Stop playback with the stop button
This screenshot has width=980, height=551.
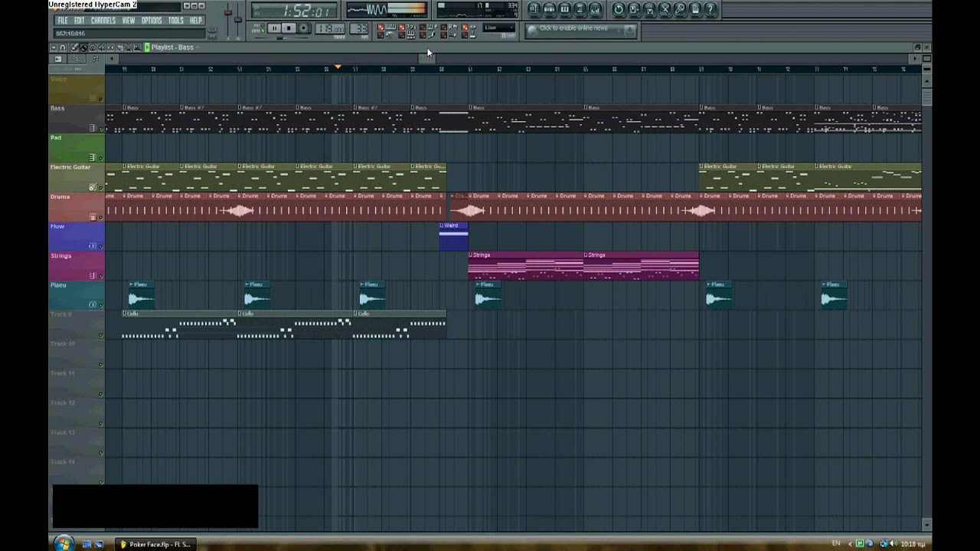click(x=289, y=28)
